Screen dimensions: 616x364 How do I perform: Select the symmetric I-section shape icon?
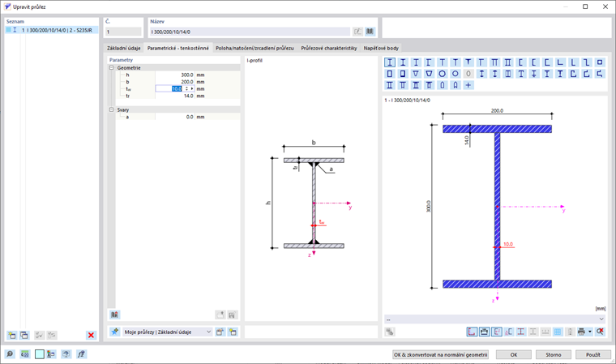click(390, 62)
